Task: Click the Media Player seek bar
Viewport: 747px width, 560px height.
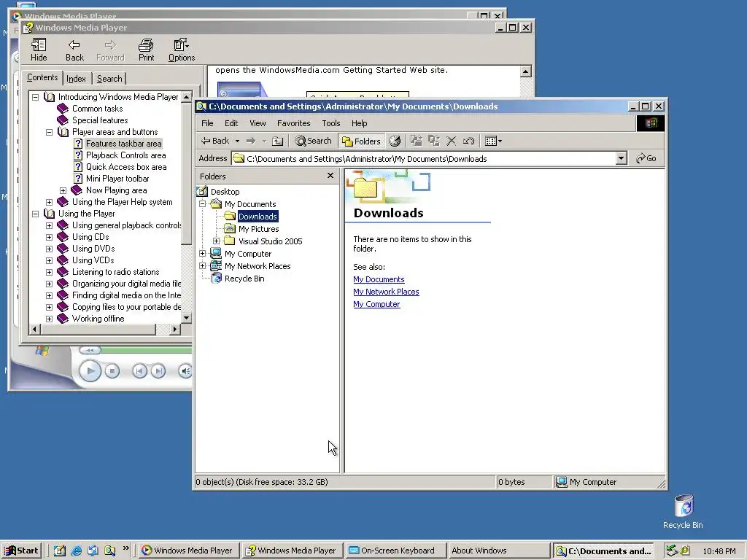Action: 147,351
